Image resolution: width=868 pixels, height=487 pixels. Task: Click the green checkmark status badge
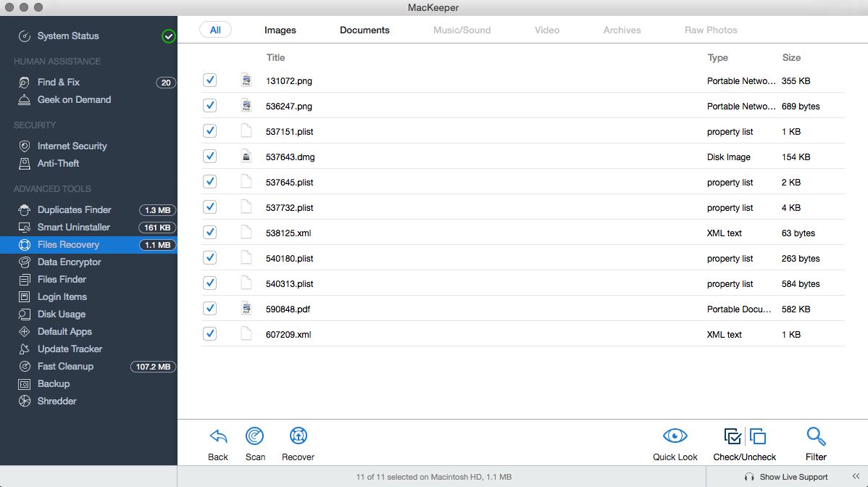coord(168,36)
